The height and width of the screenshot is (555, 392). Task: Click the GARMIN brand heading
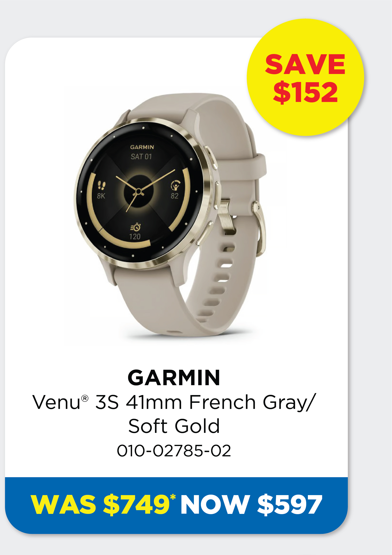pos(174,378)
